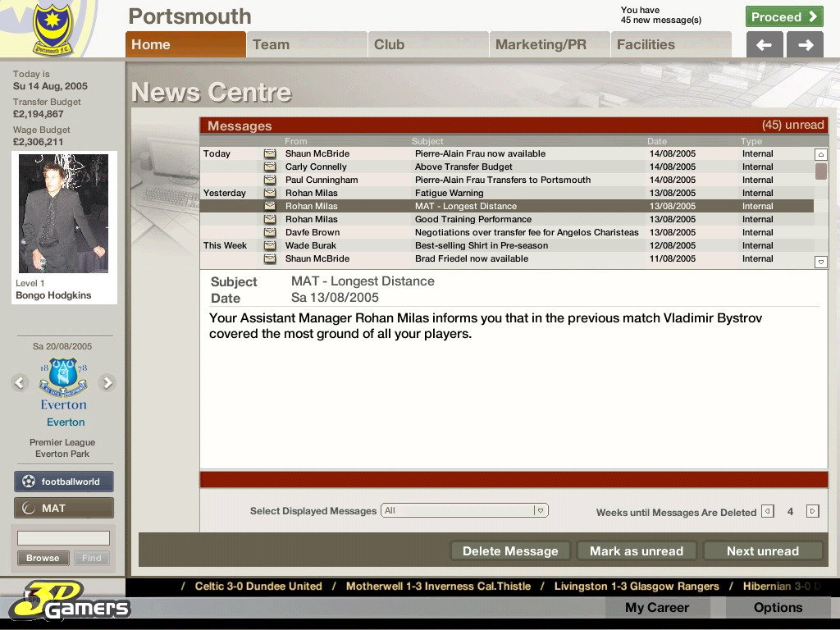Screen dimensions: 840x630
Task: Click envelope icon for Carly Connelly message
Action: pyautogui.click(x=269, y=167)
